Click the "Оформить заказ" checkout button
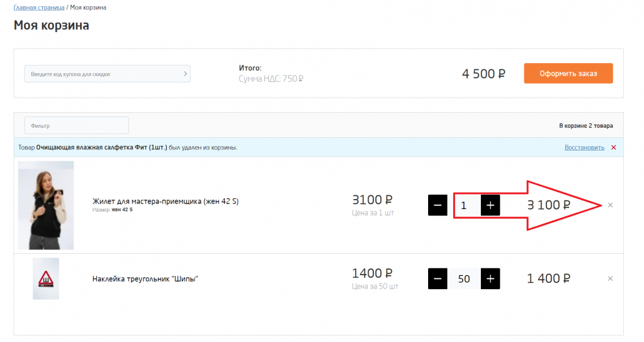Viewport: 644px width, 342px height. 568,73
